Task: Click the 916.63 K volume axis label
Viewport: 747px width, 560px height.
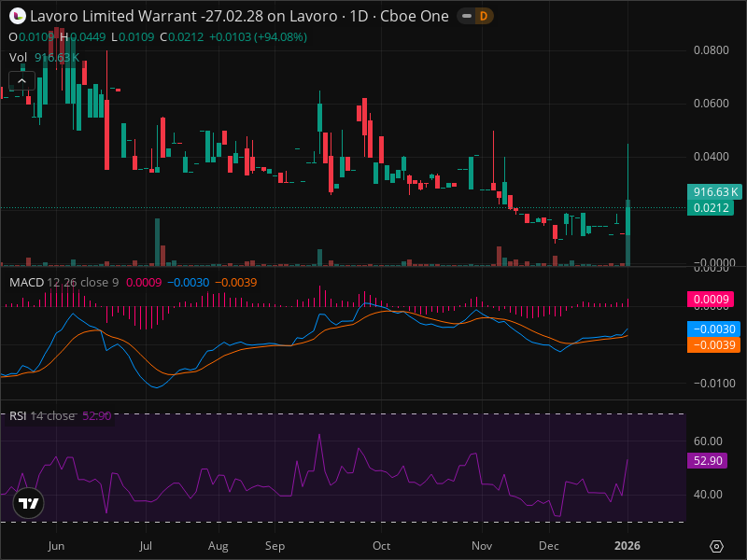Action: [714, 192]
